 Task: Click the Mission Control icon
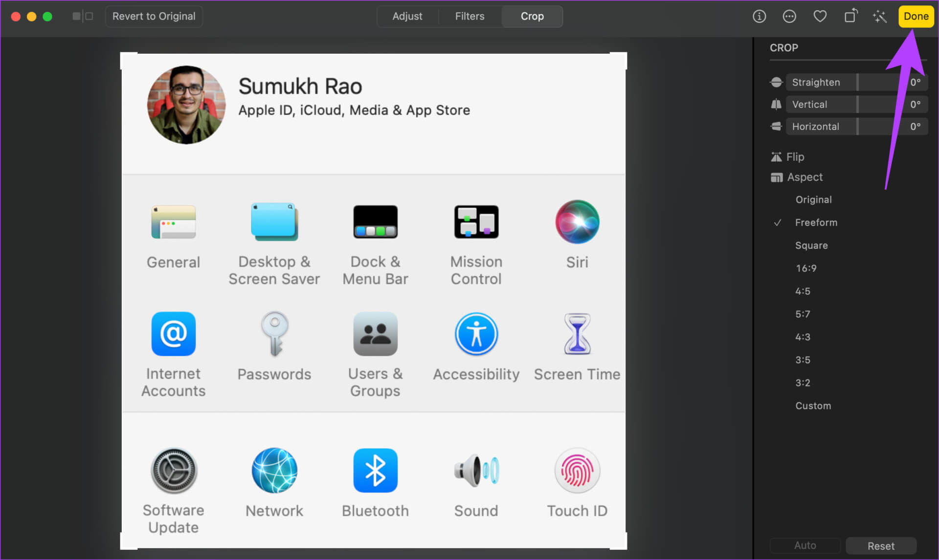(x=476, y=222)
